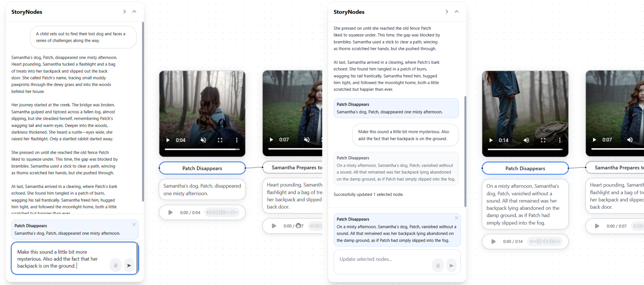Seek in the 0:14 video progress bar
This screenshot has height=285, width=644.
(525, 149)
